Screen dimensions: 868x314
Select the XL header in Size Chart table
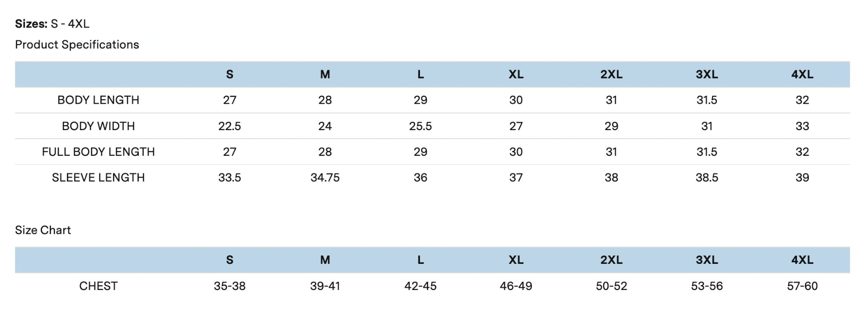click(516, 260)
